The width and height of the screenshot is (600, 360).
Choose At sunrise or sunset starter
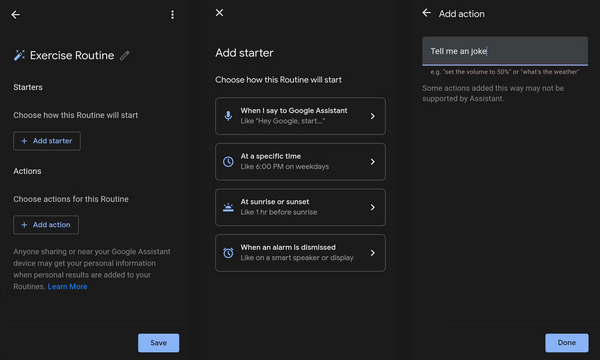tap(300, 207)
